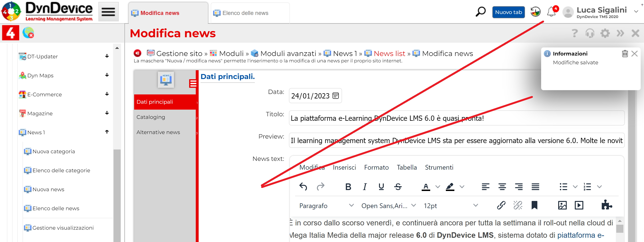This screenshot has width=644, height=242.
Task: Click into the Titolo input field
Action: [x=456, y=118]
